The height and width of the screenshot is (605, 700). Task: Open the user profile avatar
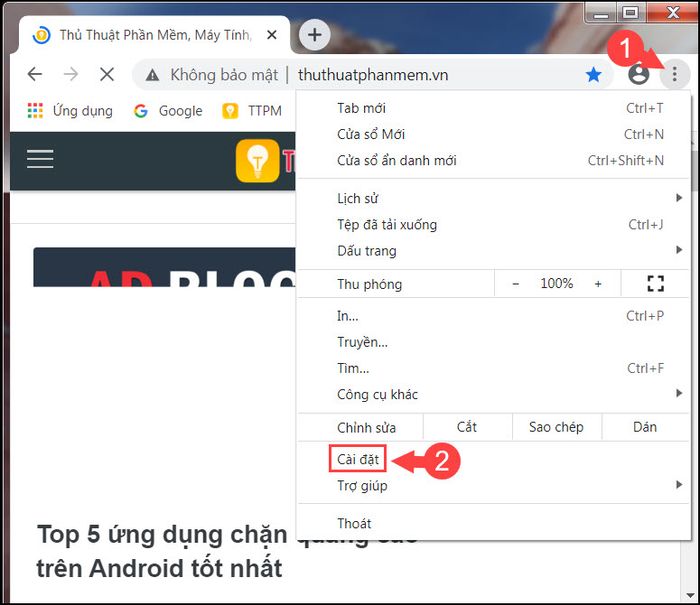coord(638,74)
